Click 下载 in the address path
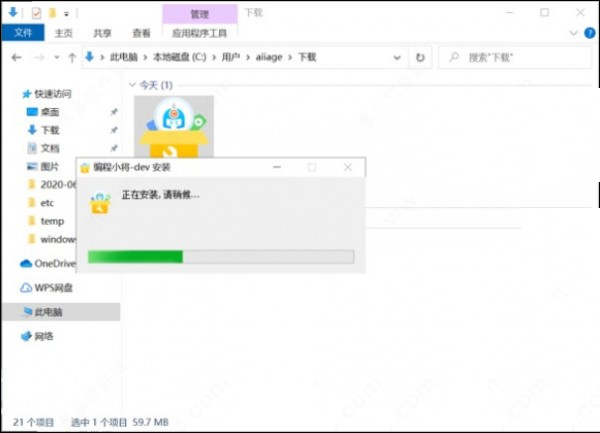Image resolution: width=600 pixels, height=433 pixels. (307, 57)
